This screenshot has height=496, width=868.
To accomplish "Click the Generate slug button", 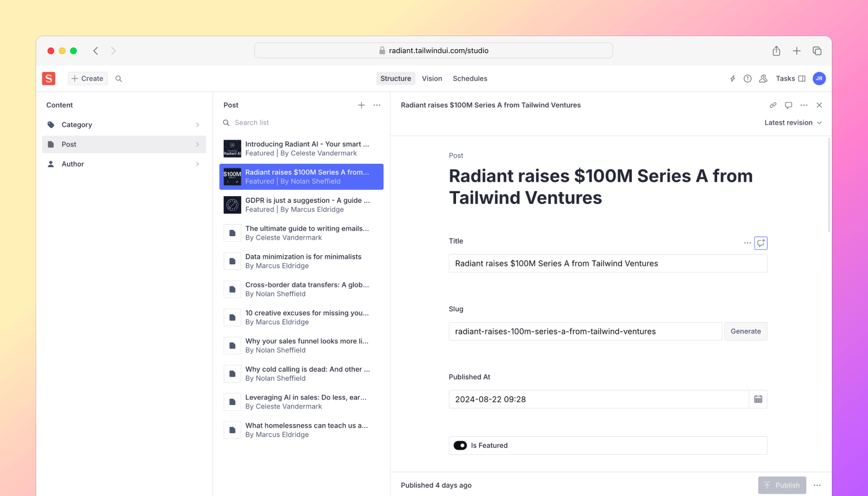I will point(745,332).
